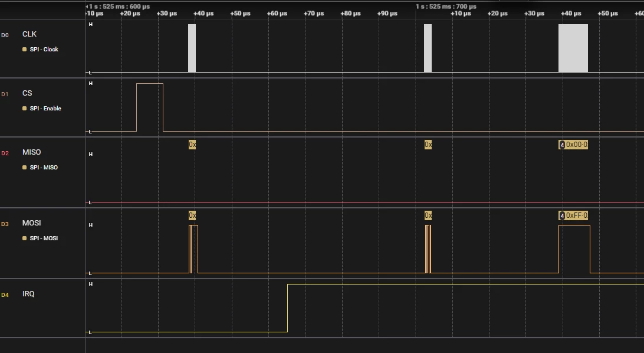This screenshot has width=644, height=353.
Task: Select the D4 channel index label
Action: coord(5,295)
